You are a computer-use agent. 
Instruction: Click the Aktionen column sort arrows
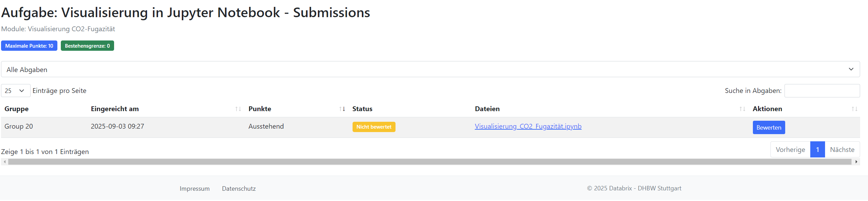(x=854, y=109)
